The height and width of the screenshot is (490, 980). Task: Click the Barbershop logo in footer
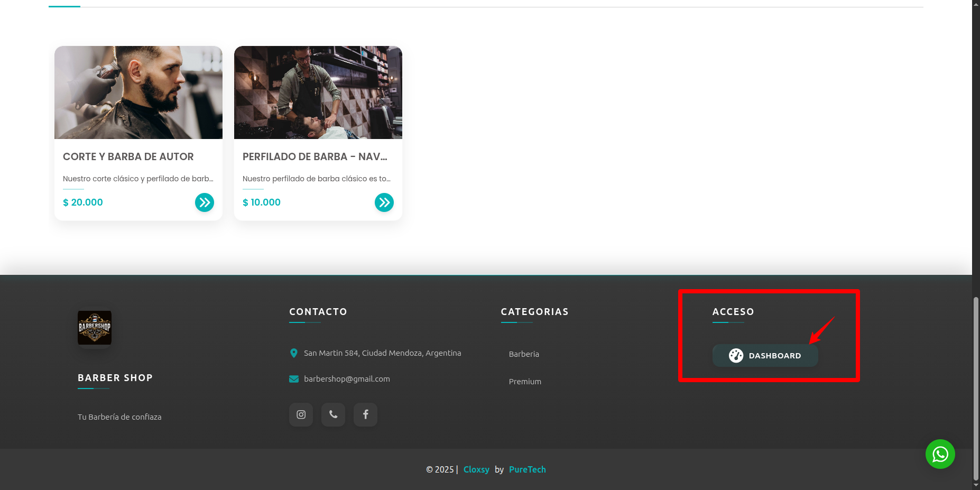pyautogui.click(x=95, y=328)
